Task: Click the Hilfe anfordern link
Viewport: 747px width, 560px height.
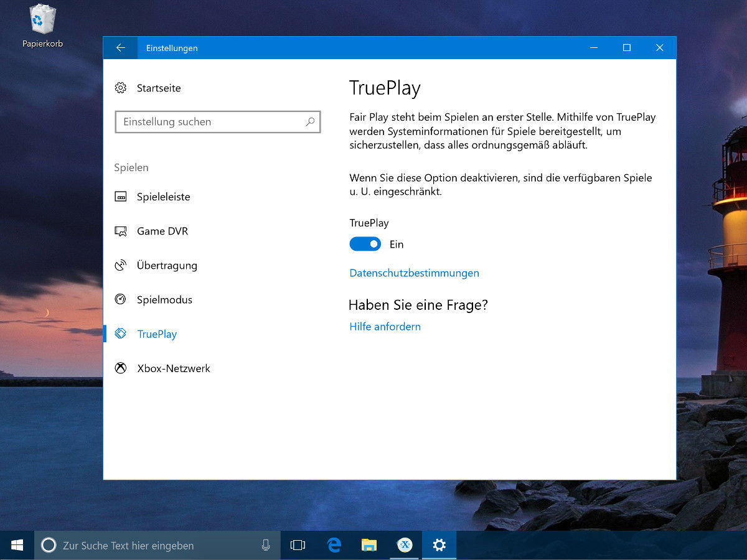Action: [385, 327]
